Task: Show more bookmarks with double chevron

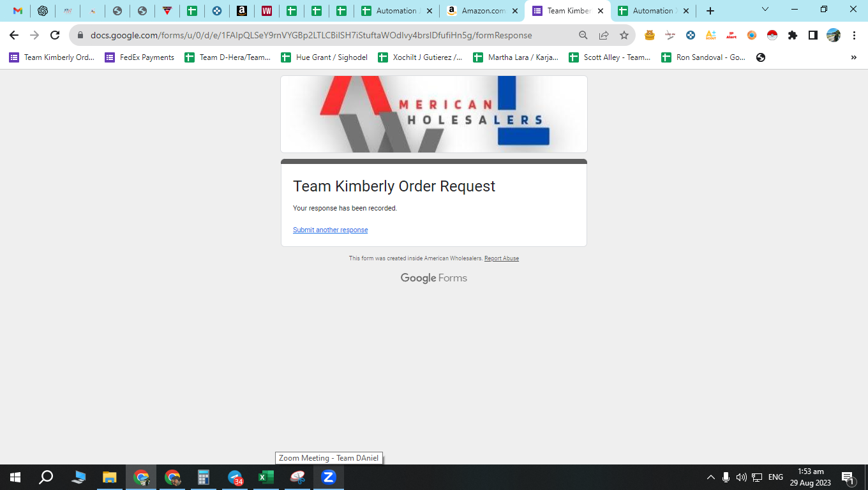Action: [854, 57]
